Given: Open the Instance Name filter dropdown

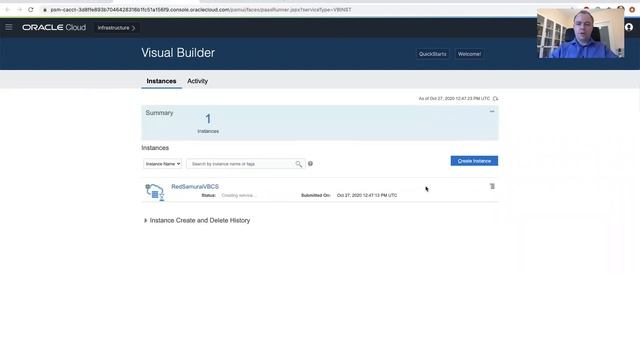Looking at the screenshot, I should (x=162, y=164).
